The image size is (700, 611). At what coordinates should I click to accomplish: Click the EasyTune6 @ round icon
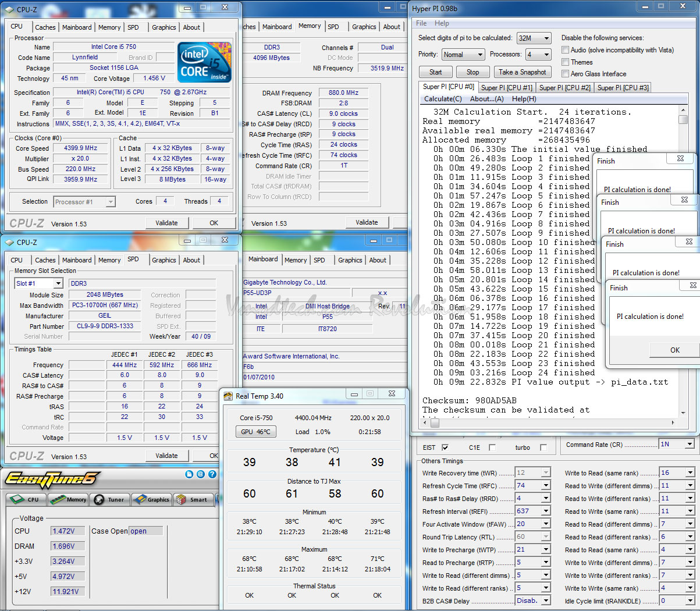[201, 474]
